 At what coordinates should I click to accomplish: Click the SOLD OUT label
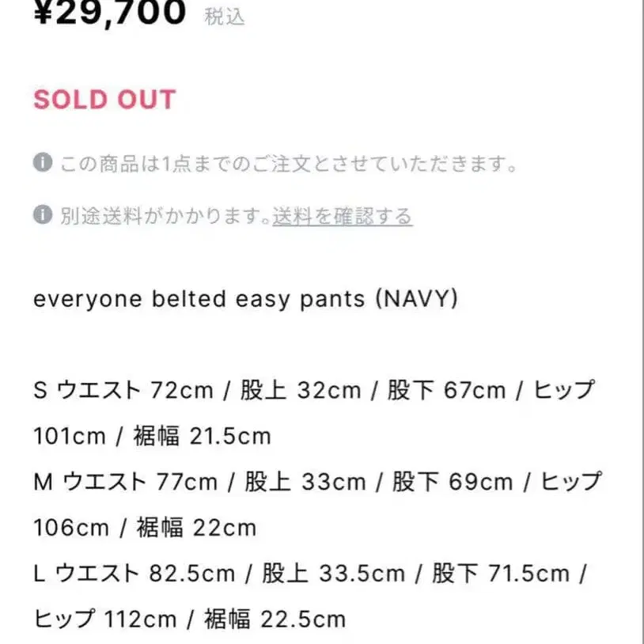[x=103, y=100]
